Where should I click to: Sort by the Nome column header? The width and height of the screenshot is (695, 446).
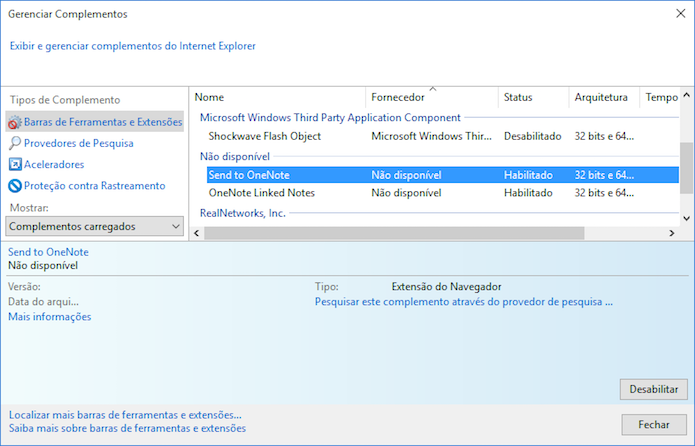(x=278, y=97)
